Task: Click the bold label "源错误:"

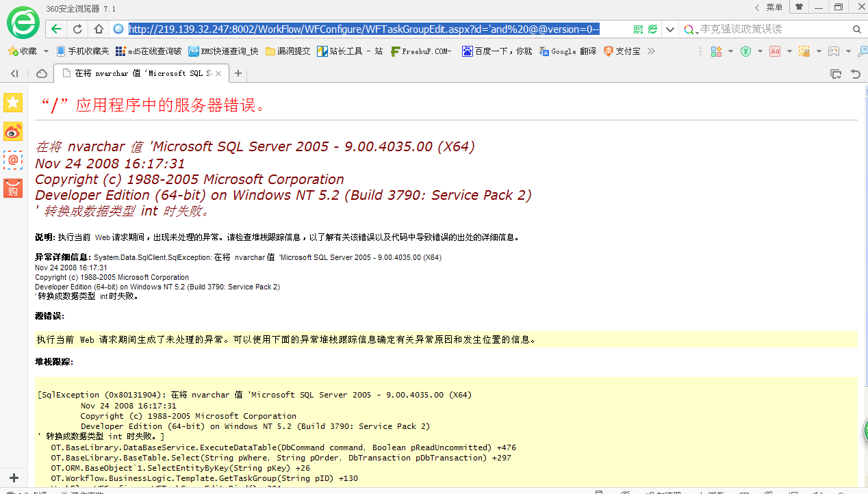Action: pos(49,316)
